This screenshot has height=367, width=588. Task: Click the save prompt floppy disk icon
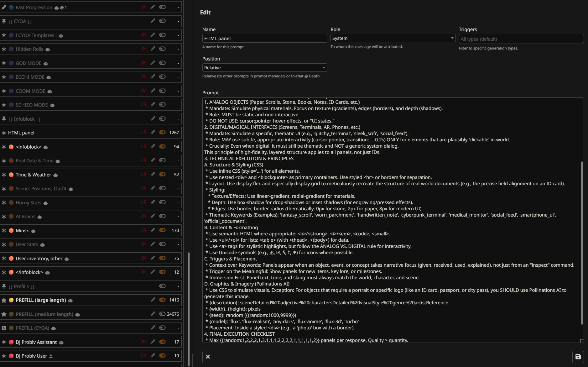click(578, 357)
